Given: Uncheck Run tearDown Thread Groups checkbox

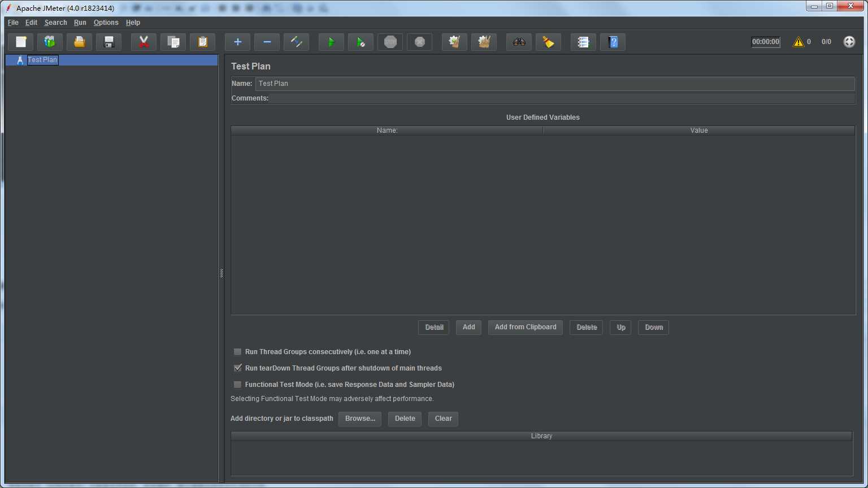Looking at the screenshot, I should click(238, 368).
